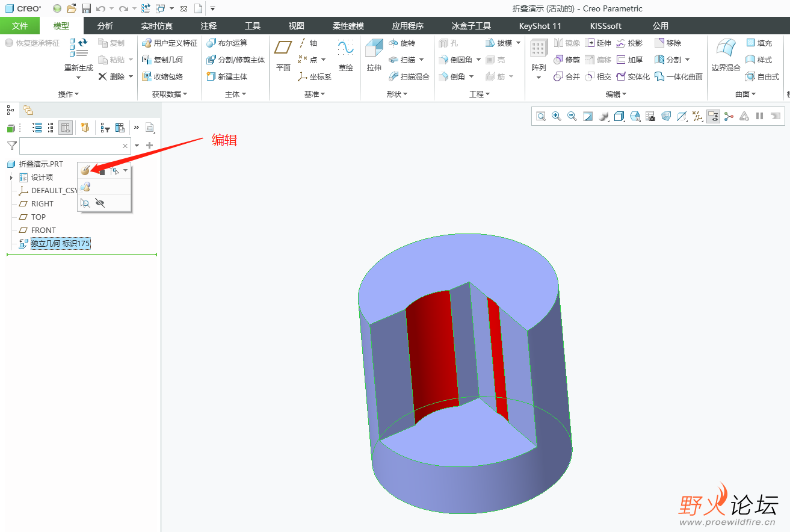Click the shapes icon in mini toolbar
The image size is (790, 532).
pyautogui.click(x=85, y=187)
